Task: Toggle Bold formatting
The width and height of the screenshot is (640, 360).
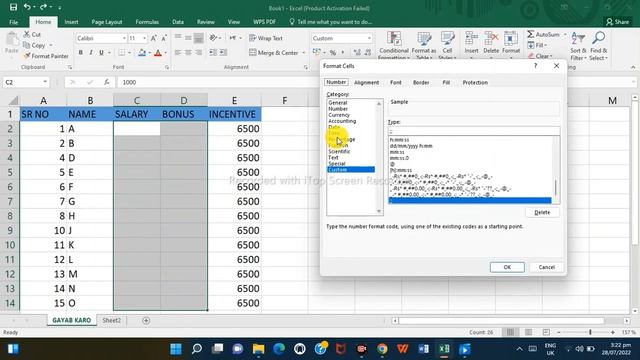Action: point(80,52)
